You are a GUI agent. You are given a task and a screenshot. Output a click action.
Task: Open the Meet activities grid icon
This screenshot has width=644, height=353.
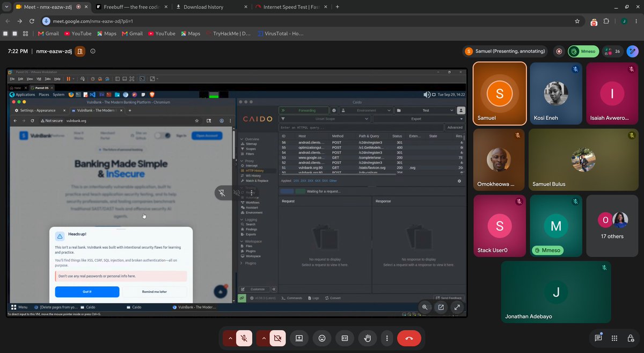614,338
